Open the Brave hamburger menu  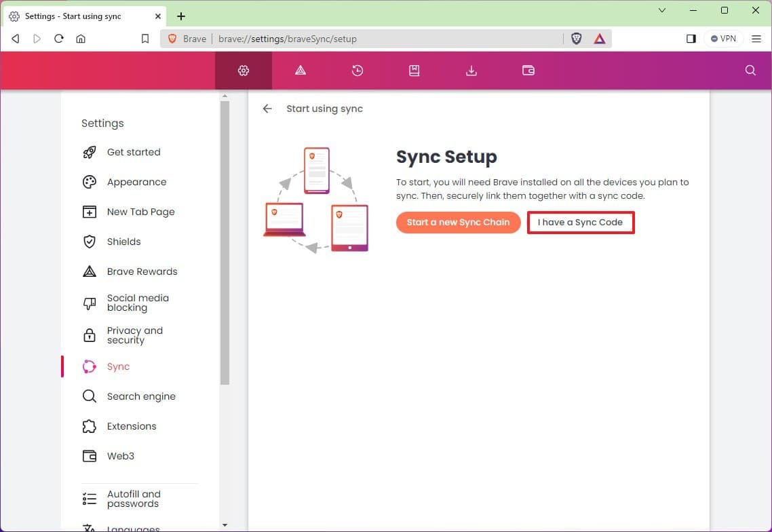756,39
